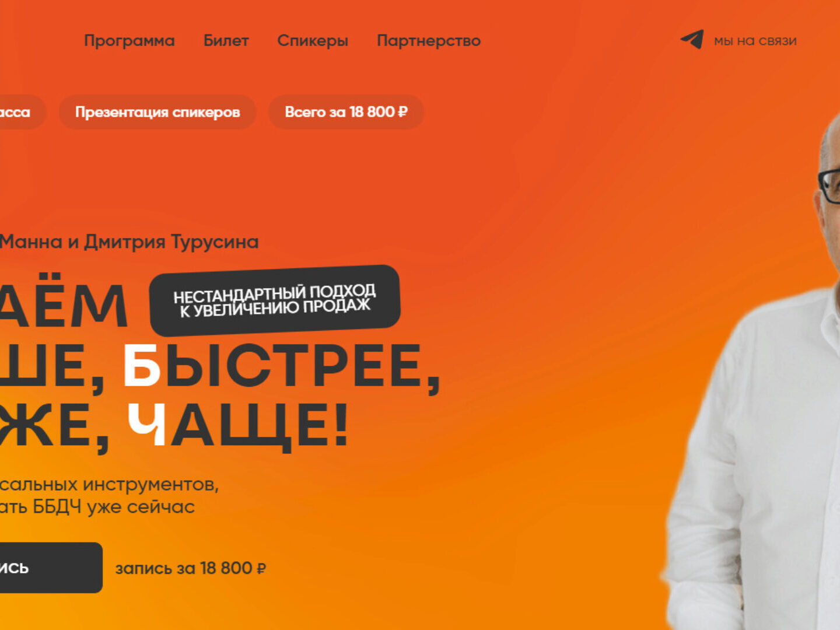This screenshot has height=630, width=840.
Task: Click the subtitle line ending 'инструментов,'
Action: click(109, 485)
